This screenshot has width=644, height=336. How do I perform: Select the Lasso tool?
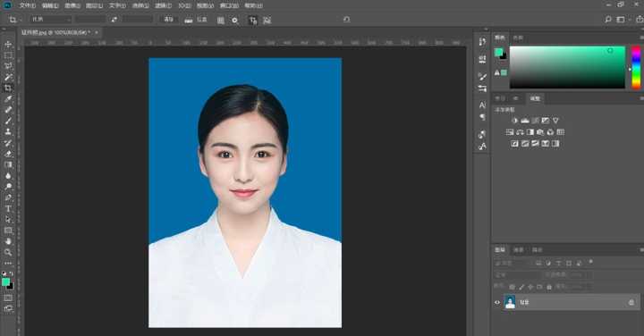(x=8, y=66)
